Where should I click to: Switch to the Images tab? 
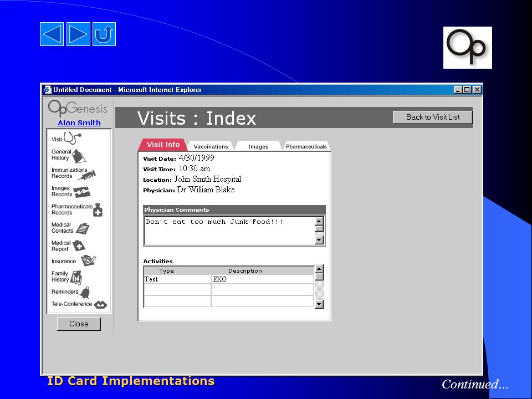point(258,146)
